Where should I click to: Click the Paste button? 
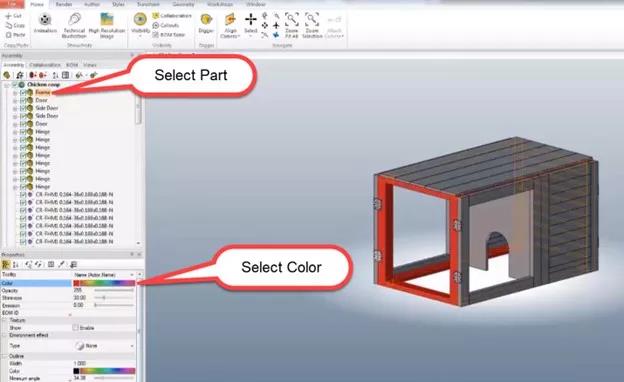(x=16, y=35)
